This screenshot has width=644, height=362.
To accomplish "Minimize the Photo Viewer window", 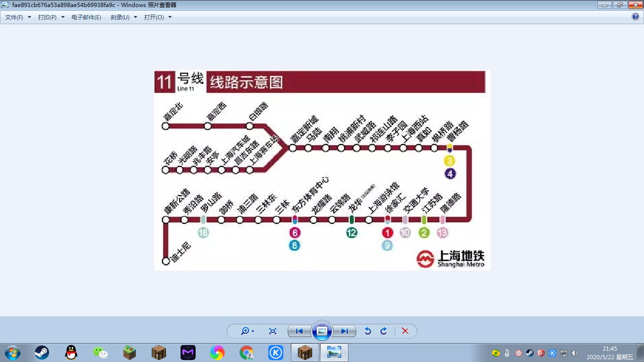I will click(x=604, y=5).
